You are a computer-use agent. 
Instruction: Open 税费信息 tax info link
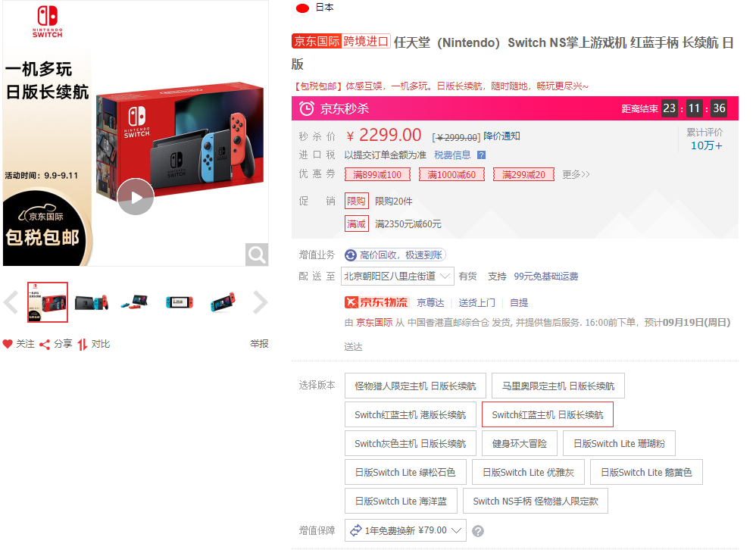pos(452,155)
